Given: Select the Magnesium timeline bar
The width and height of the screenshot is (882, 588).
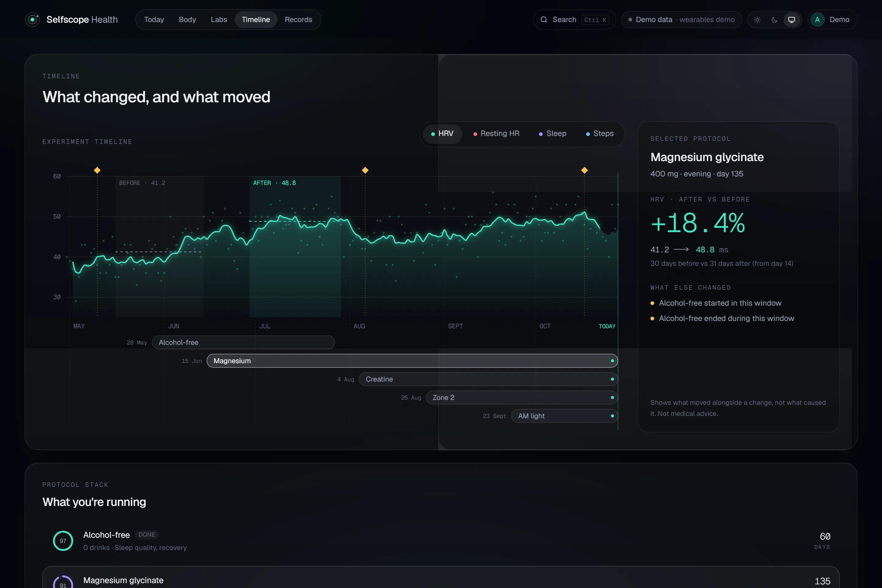Looking at the screenshot, I should coord(412,361).
